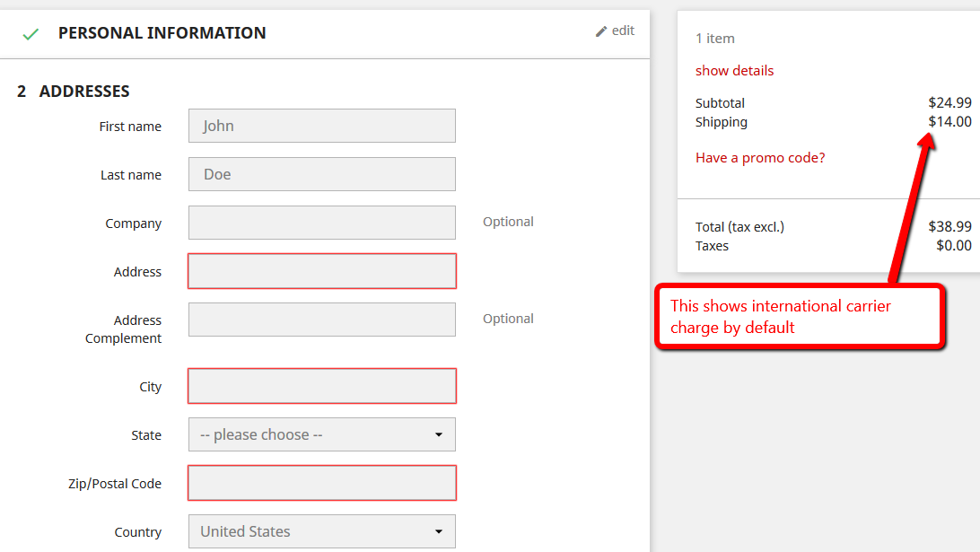Click the $14.00 Shipping amount

coord(949,122)
